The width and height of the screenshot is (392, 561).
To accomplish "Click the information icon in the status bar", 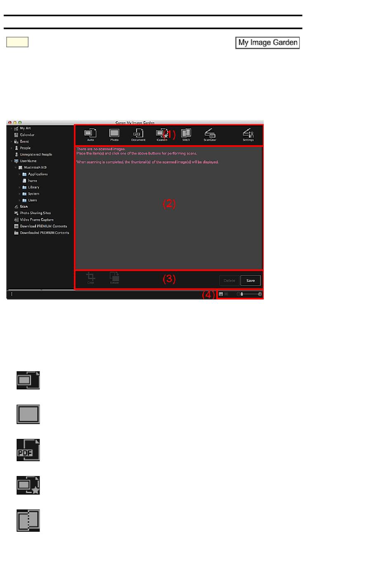I will 12,294.
